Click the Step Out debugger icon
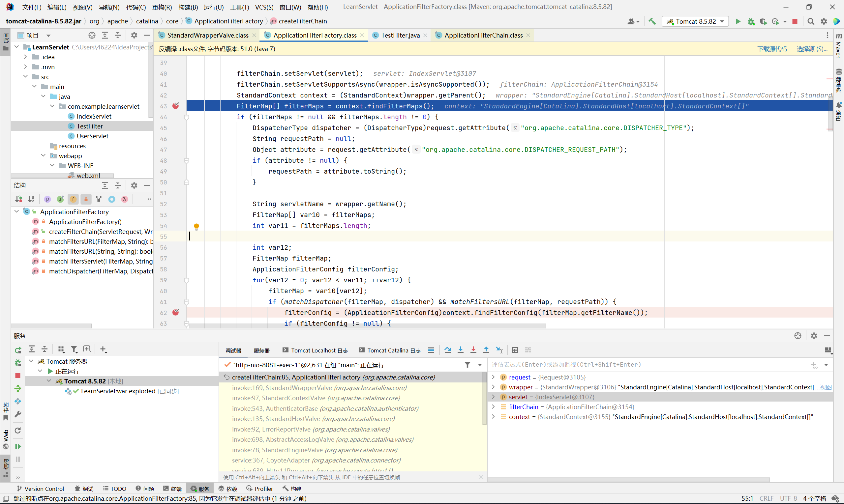The height and width of the screenshot is (504, 844). point(486,350)
